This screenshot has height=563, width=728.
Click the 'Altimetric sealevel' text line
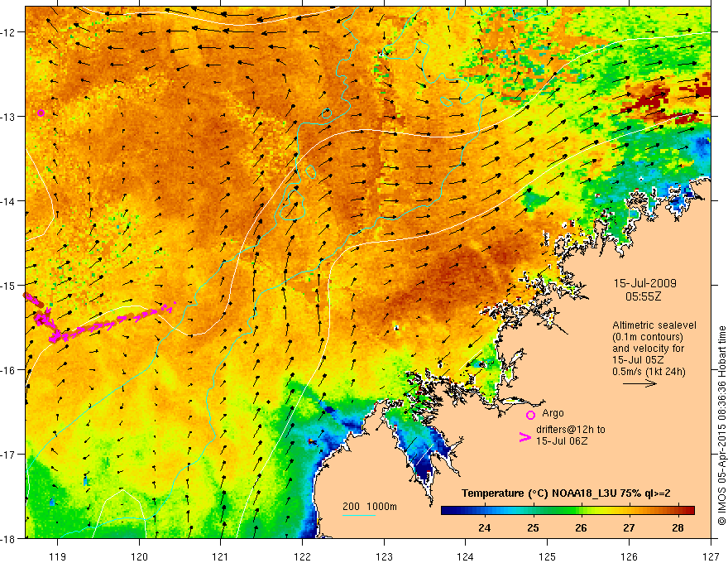[x=654, y=325]
